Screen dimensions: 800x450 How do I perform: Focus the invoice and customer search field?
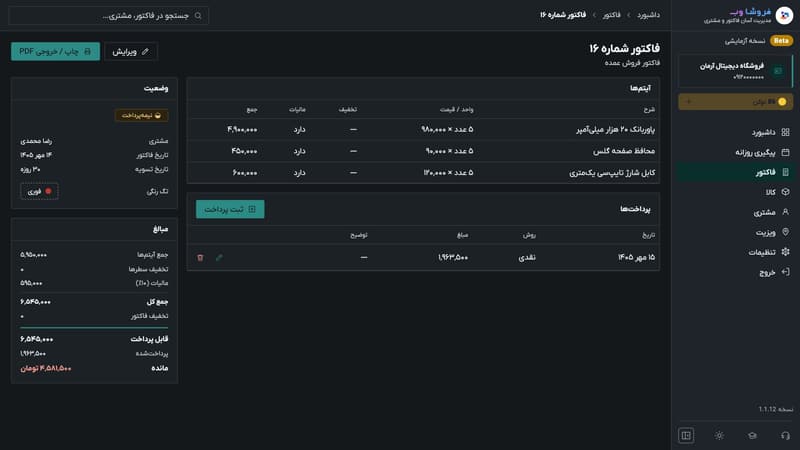click(109, 16)
